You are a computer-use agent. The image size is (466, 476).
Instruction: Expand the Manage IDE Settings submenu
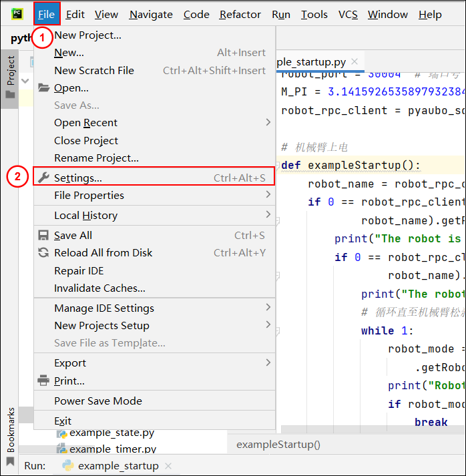154,308
